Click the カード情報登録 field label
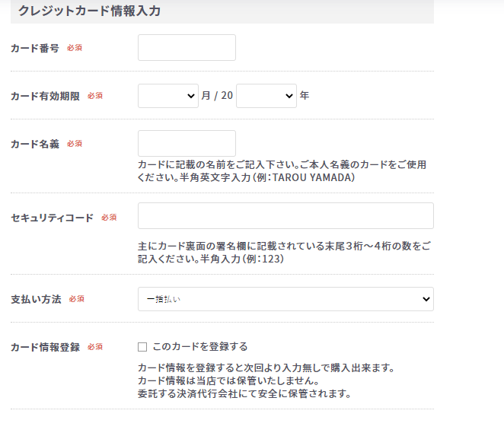This screenshot has height=436, width=504. tap(45, 347)
